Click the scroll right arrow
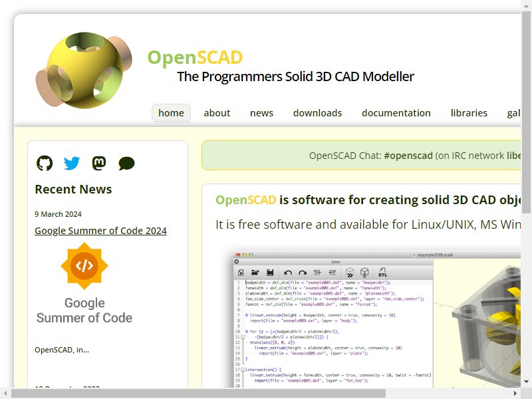This screenshot has height=399, width=532. (515, 393)
